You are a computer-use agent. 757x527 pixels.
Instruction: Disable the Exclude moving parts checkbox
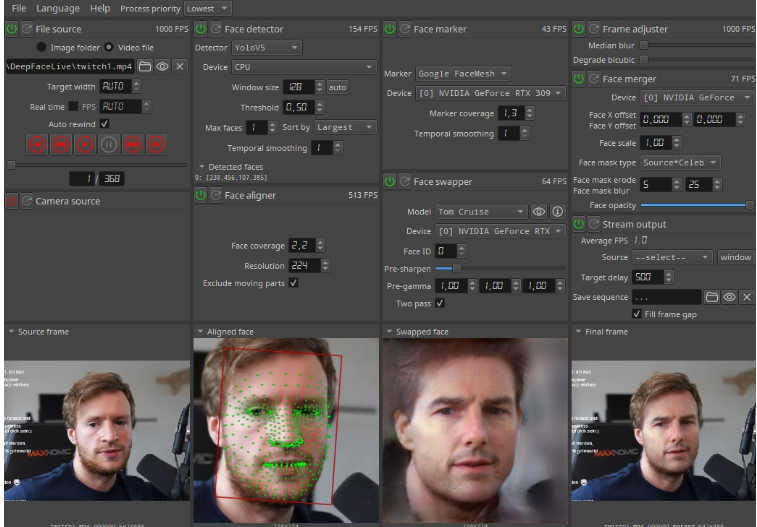293,283
